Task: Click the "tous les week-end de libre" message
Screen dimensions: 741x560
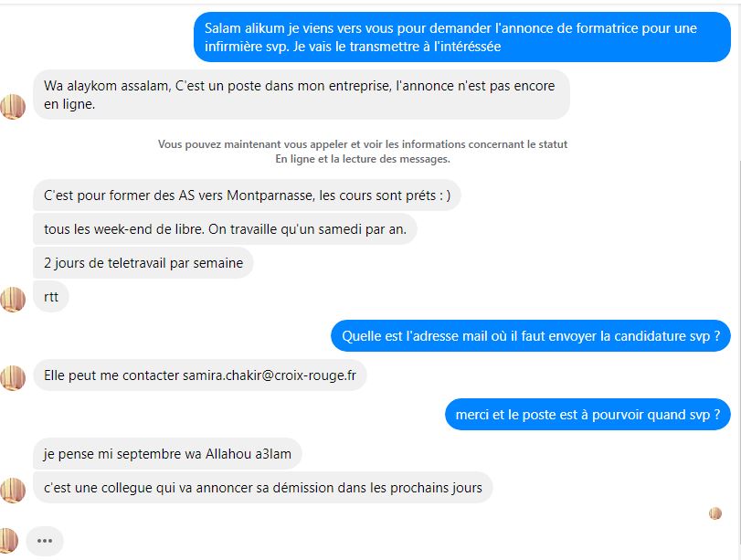Action: [x=225, y=229]
